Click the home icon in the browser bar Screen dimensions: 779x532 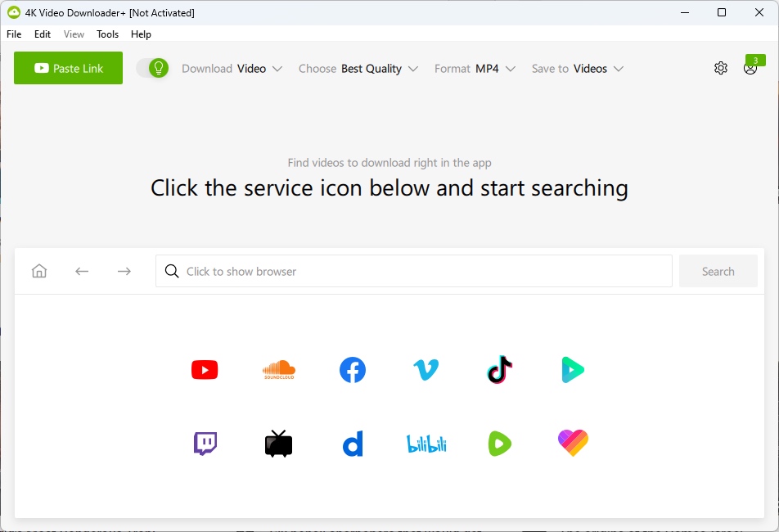pyautogui.click(x=38, y=270)
